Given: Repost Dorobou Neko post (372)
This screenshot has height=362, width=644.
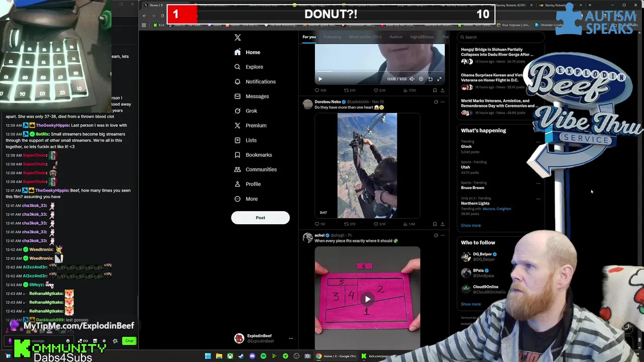Looking at the screenshot, I should pos(350,224).
